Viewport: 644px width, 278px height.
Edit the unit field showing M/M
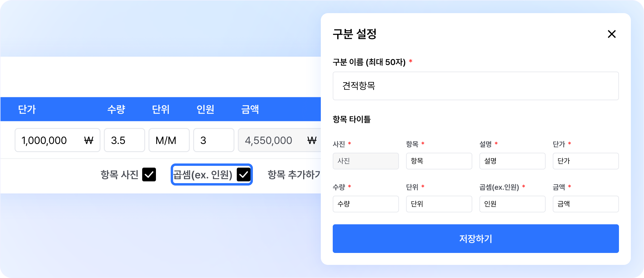(x=169, y=140)
